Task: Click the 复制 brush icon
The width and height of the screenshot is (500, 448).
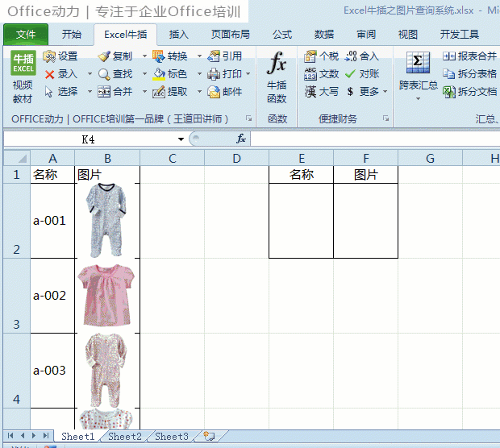Action: [104, 56]
